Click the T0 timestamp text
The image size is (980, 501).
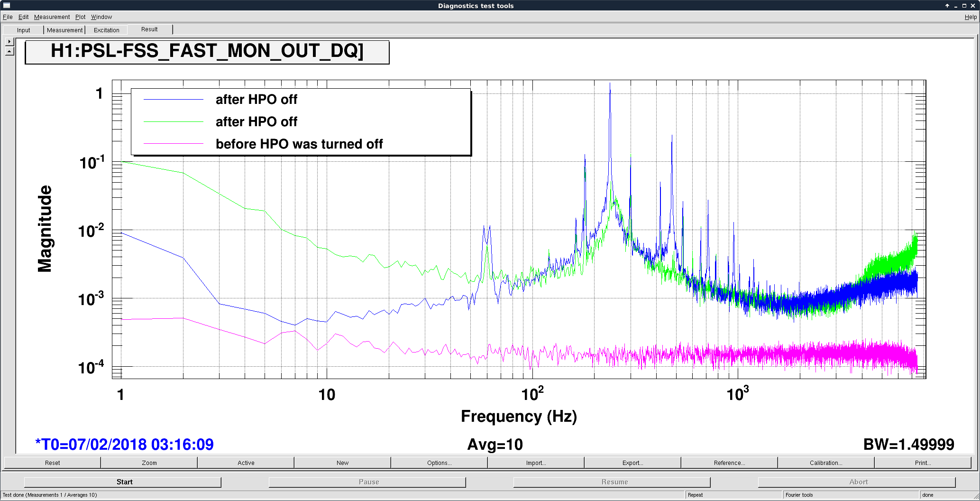pyautogui.click(x=124, y=445)
